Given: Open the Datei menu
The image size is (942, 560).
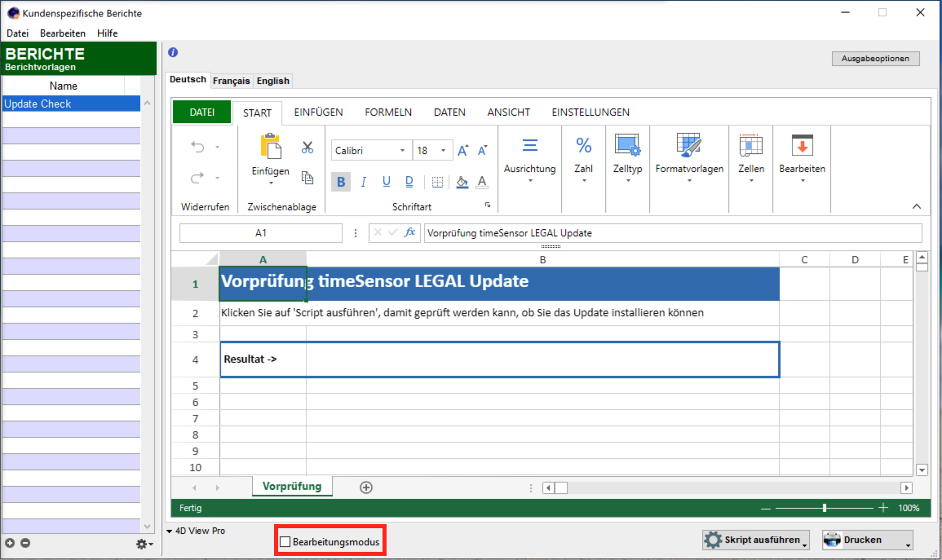Looking at the screenshot, I should coord(17,33).
